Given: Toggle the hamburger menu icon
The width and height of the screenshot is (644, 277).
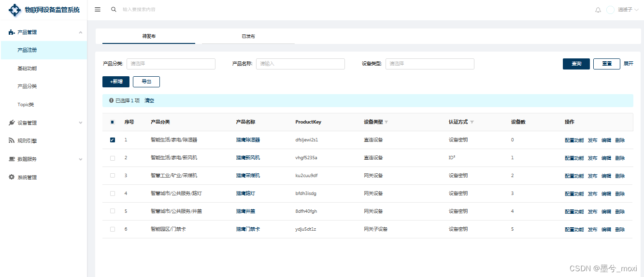Looking at the screenshot, I should click(x=98, y=10).
